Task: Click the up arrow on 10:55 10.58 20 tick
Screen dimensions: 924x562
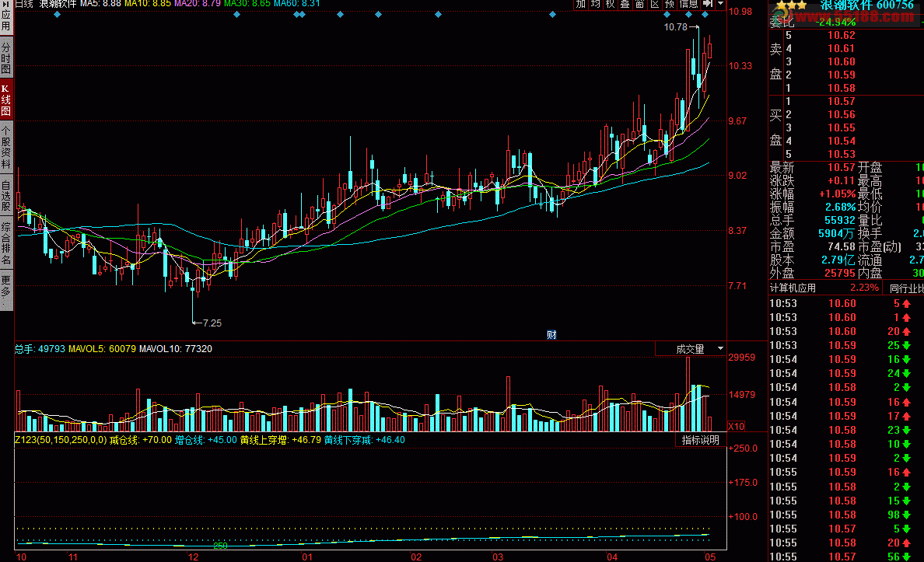Action: tap(906, 543)
